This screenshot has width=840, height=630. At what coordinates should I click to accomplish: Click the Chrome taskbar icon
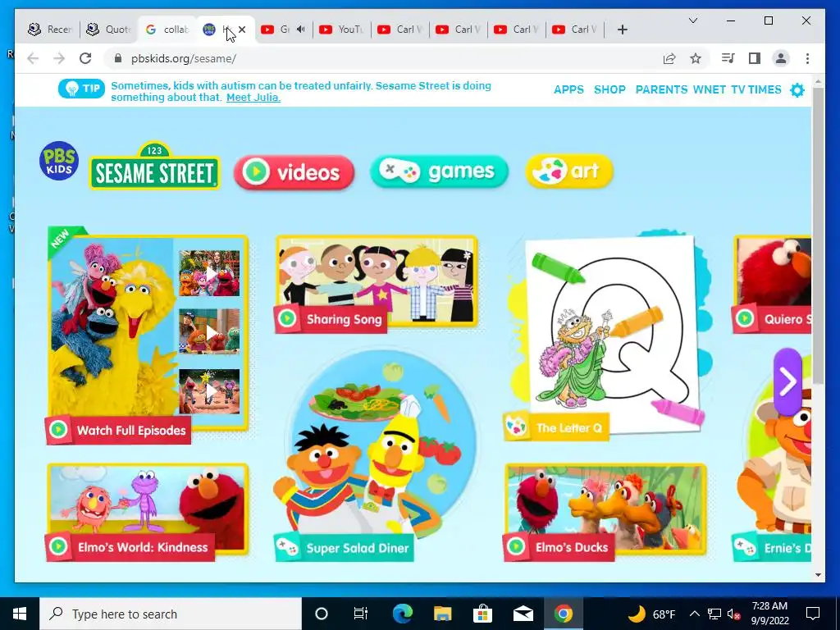pyautogui.click(x=563, y=614)
